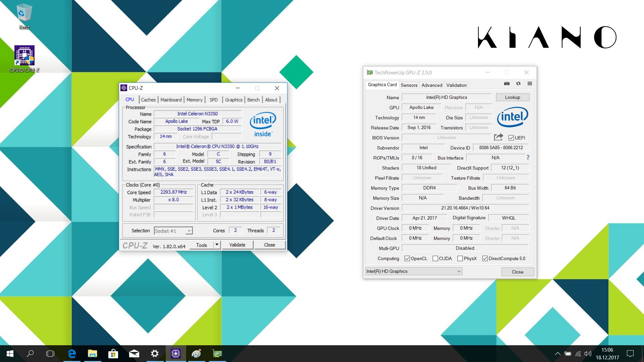Viewport: 644px width, 362px height.
Task: Click the refresh icon in GPU-Z toolbar
Action: pyautogui.click(x=518, y=83)
